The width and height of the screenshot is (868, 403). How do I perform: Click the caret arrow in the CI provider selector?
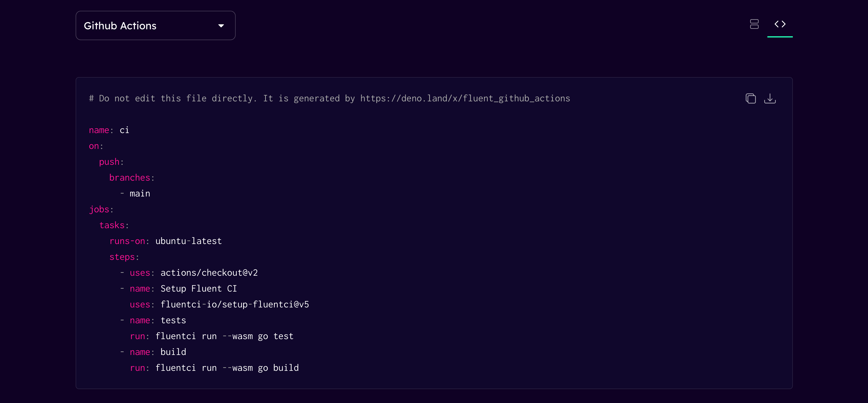click(x=221, y=26)
